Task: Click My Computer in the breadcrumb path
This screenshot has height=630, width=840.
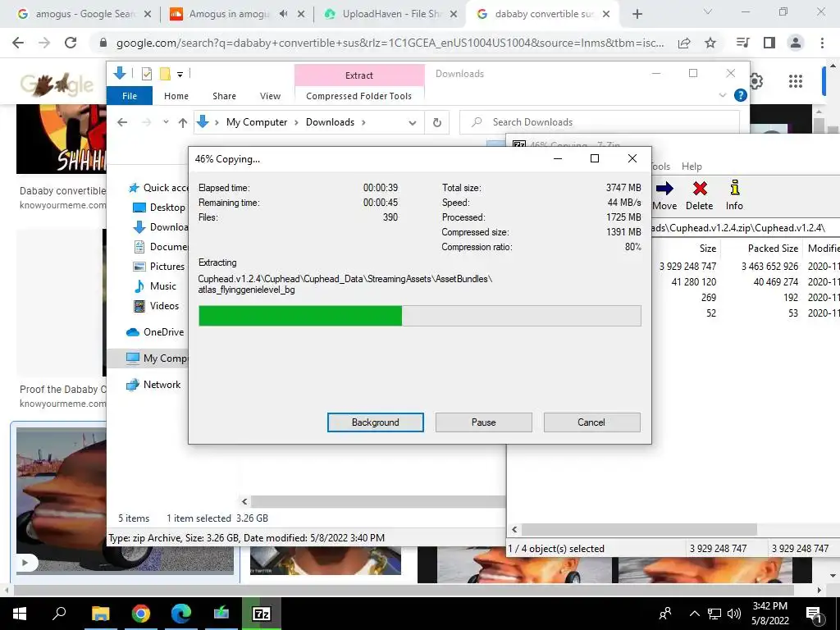Action: tap(257, 122)
